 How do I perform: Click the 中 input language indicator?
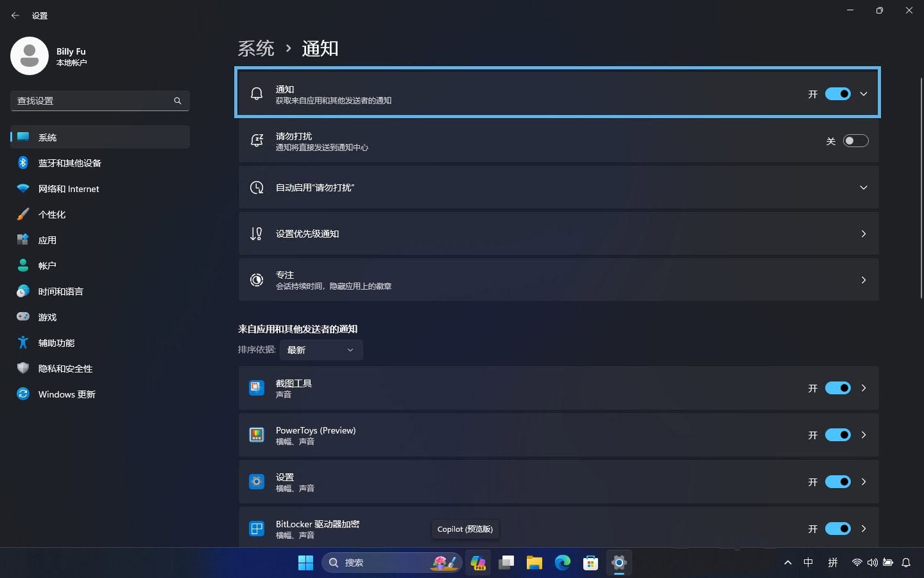coord(809,563)
